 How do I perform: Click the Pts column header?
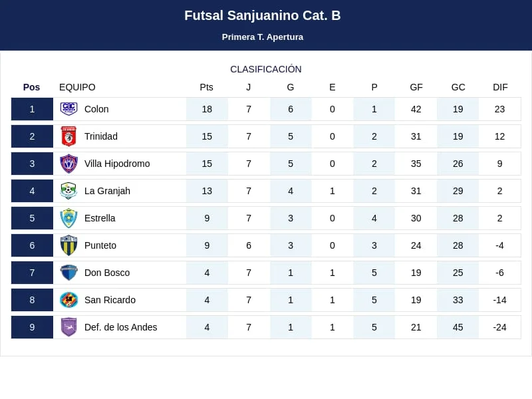[207, 87]
